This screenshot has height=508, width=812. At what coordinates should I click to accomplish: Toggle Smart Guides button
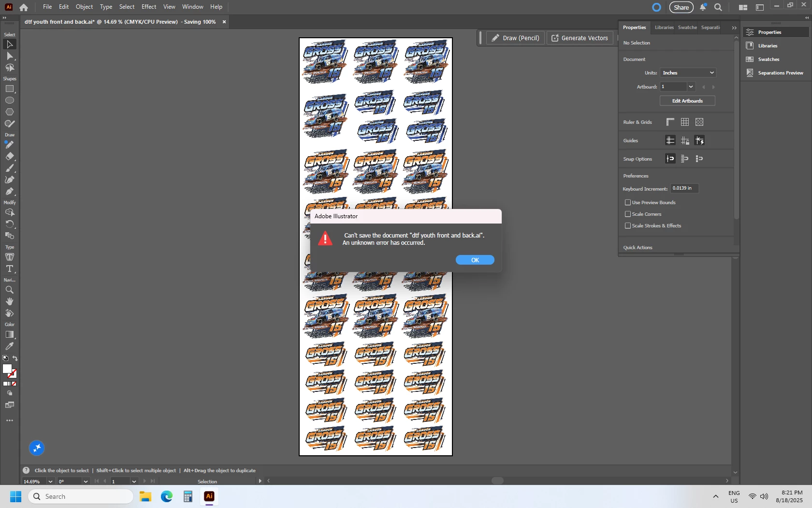pyautogui.click(x=699, y=140)
